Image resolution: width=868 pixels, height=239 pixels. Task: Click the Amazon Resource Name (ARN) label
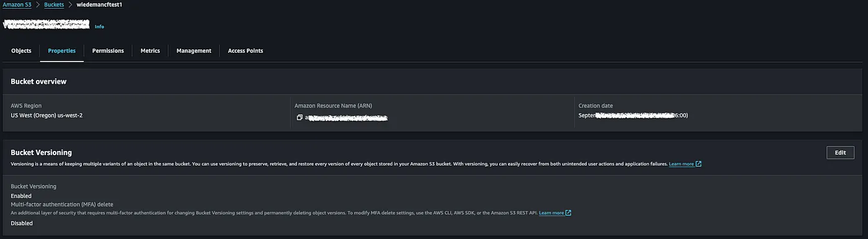point(334,106)
